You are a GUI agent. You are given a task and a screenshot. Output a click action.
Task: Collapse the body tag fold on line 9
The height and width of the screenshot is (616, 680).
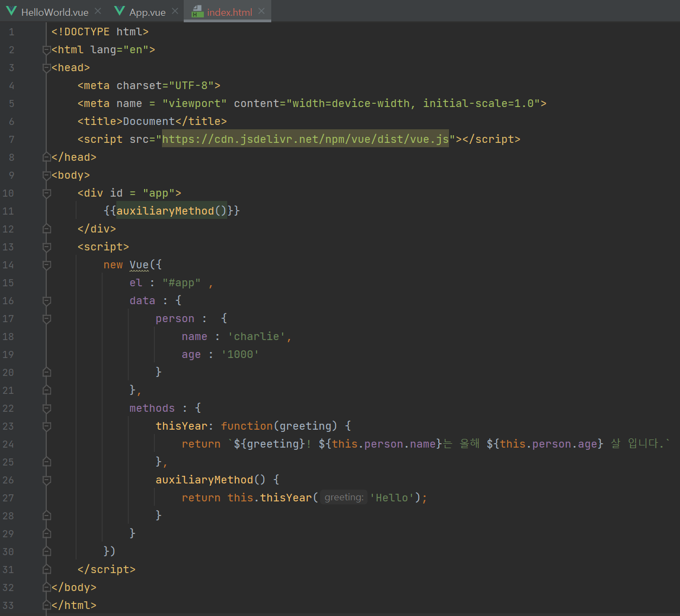click(47, 175)
